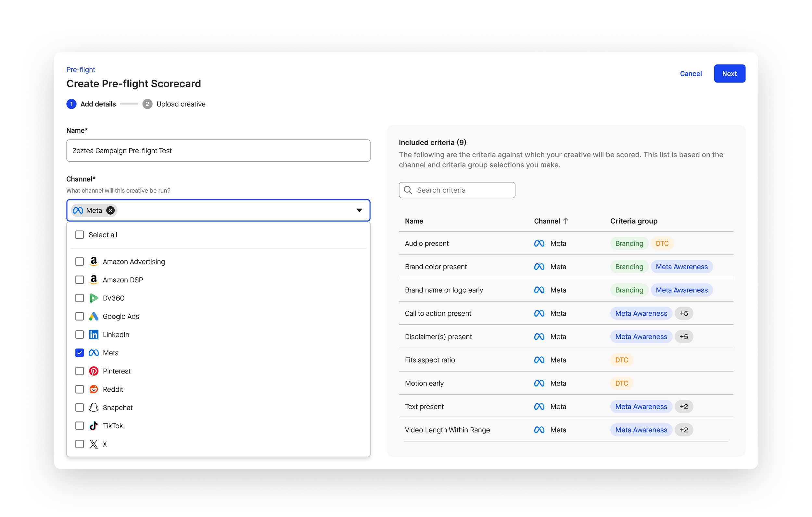Click the Snapchat ghost icon

94,407
